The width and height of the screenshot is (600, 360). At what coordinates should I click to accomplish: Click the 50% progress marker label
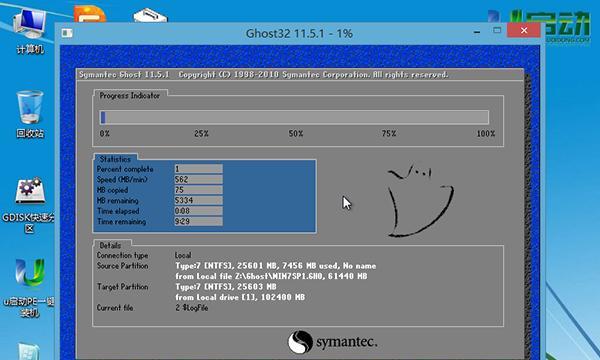(296, 134)
